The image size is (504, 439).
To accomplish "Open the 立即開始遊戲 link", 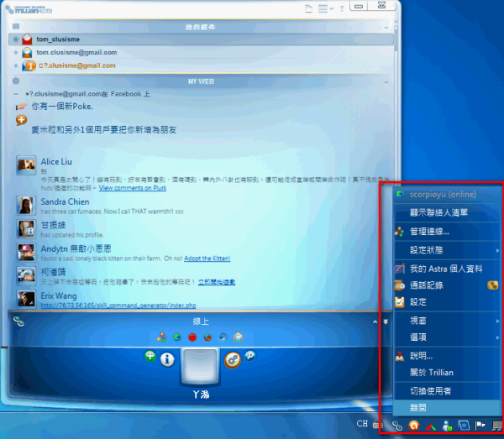I will pos(217,282).
